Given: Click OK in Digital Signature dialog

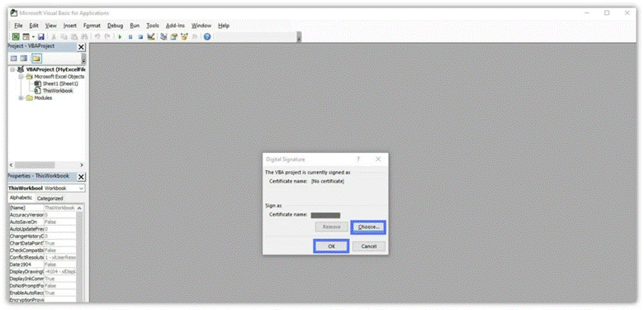Looking at the screenshot, I should click(331, 246).
